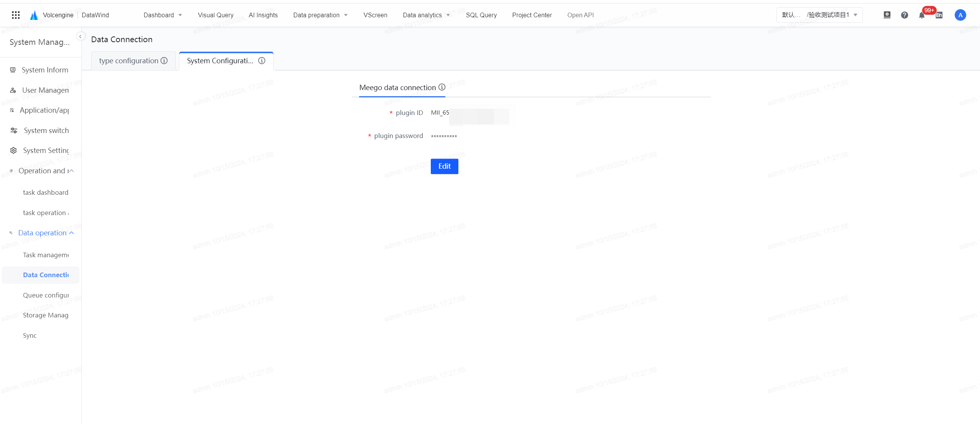Open the Data preparation dropdown
This screenshot has height=424, width=980.
320,15
